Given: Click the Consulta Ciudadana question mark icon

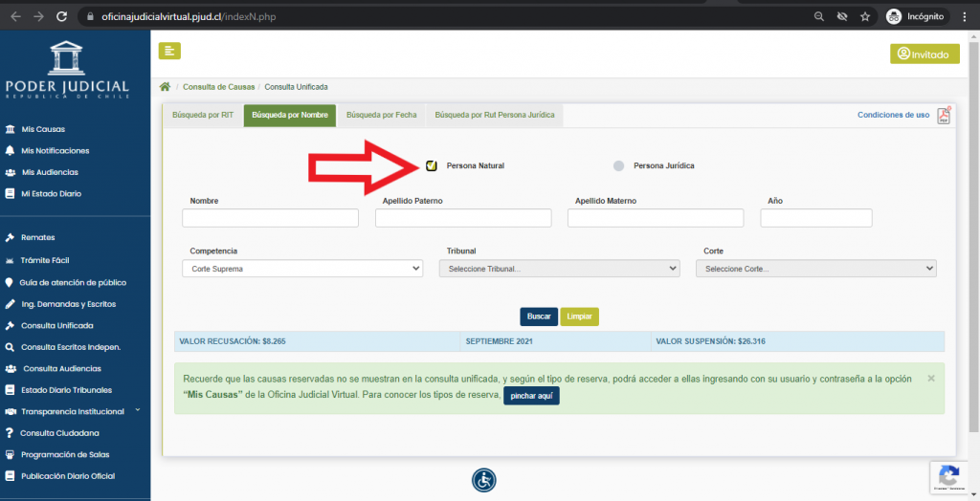Looking at the screenshot, I should [x=10, y=433].
